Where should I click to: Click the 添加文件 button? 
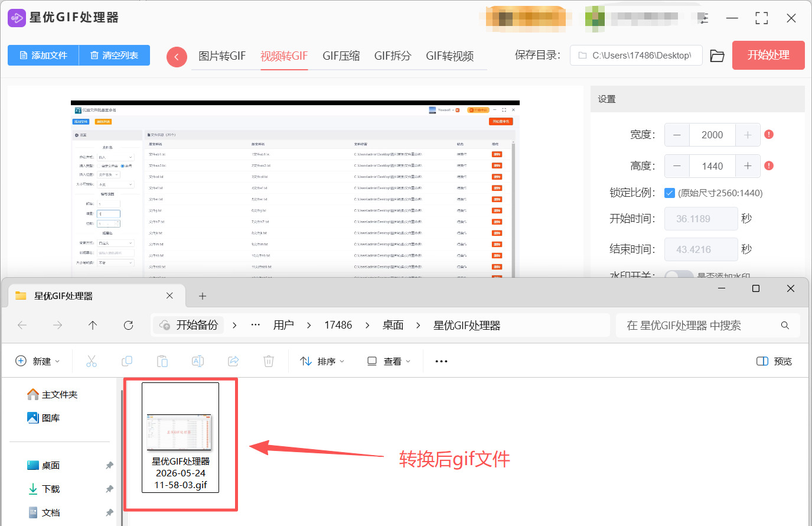(43, 56)
